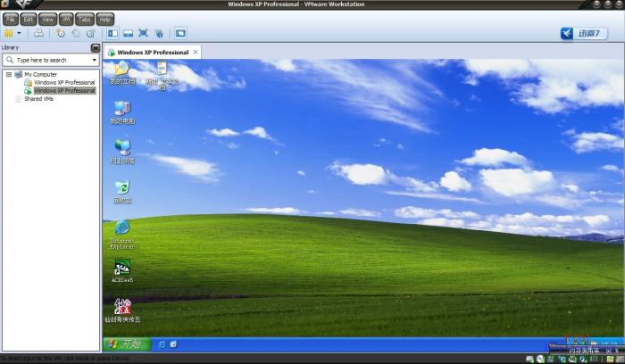Open power options dropdown arrow beside pause icon
Image resolution: width=625 pixels, height=364 pixels.
19,33
